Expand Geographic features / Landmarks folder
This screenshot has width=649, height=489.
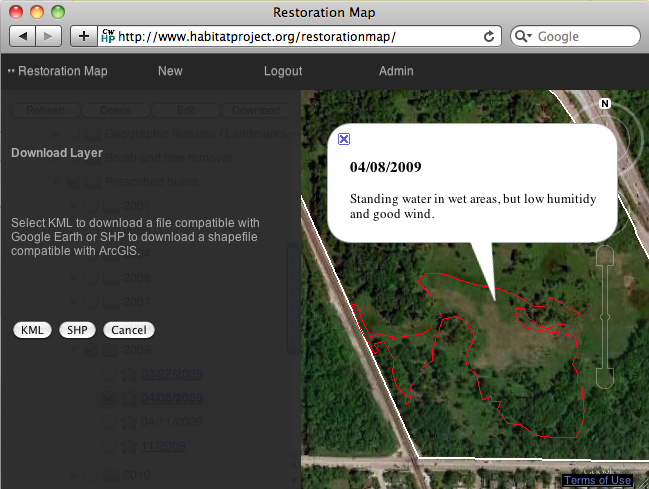pos(56,134)
